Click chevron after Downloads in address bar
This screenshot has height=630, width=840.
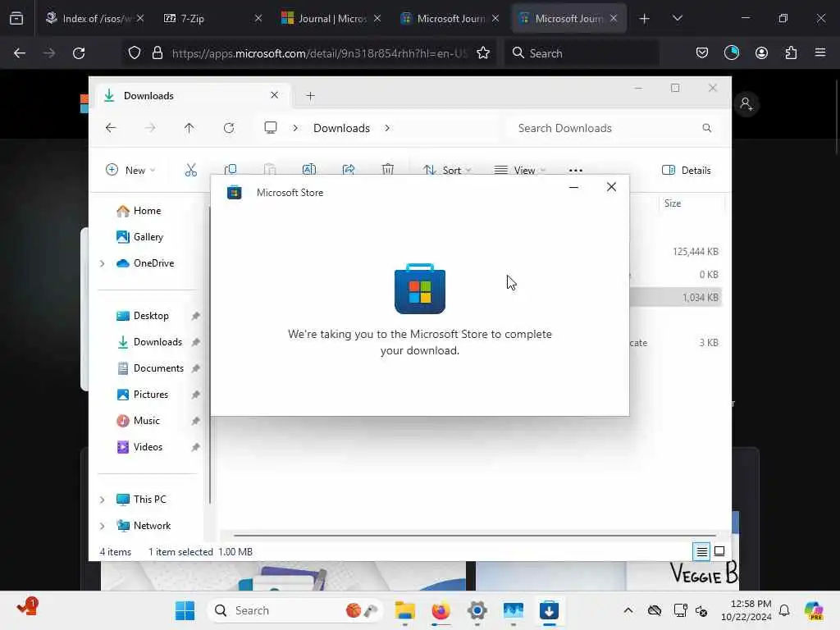[387, 128]
